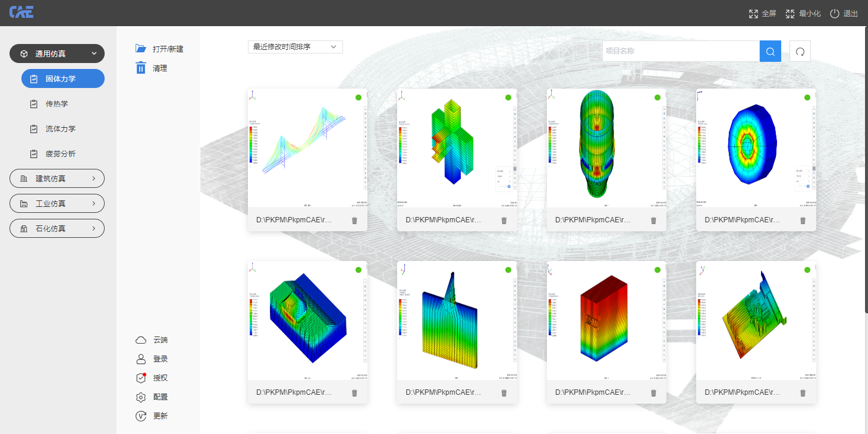Screen dimensions: 868x434
Task: Click trash icon on red block project
Action: coord(653,393)
